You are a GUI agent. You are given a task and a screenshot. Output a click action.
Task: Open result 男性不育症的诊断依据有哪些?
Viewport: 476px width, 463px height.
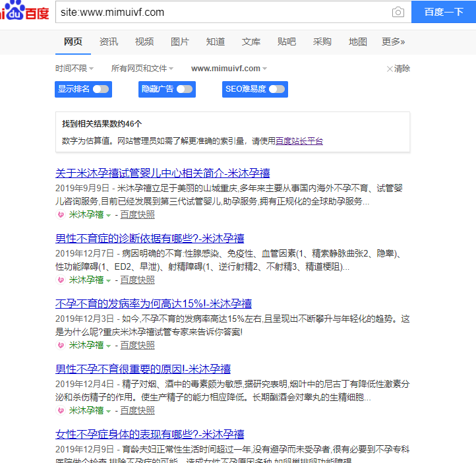coord(150,238)
